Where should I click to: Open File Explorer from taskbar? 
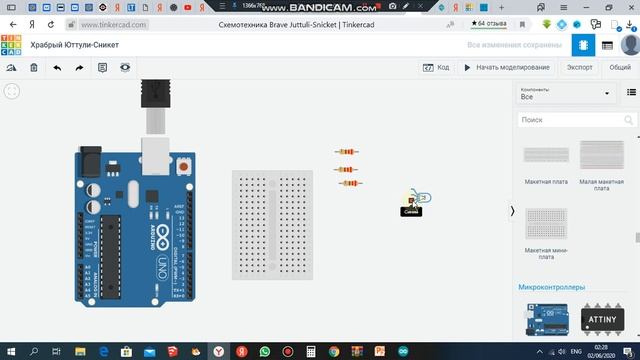pos(80,351)
